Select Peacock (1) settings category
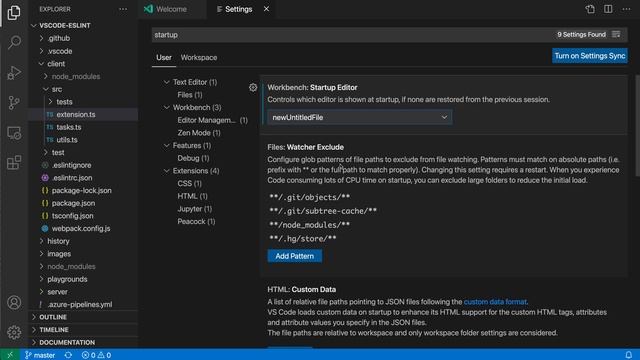Viewport: 640px width, 360px height. [196, 221]
